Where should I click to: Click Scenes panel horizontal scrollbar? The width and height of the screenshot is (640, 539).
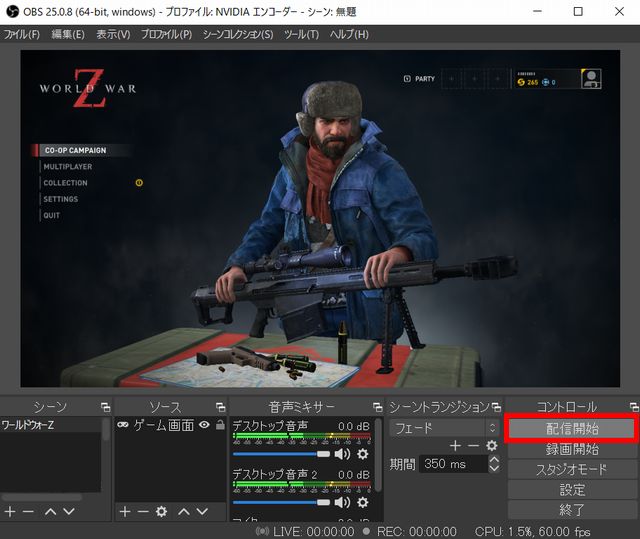click(42, 497)
